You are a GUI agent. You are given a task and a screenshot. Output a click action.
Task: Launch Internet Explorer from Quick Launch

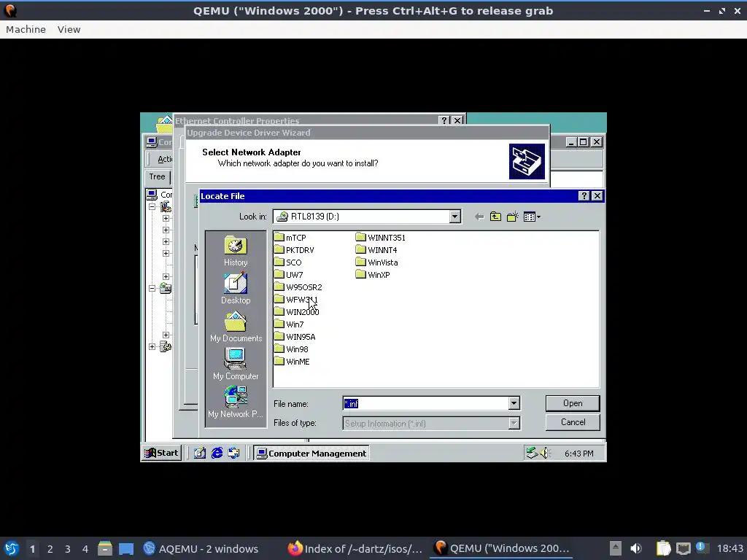click(x=217, y=453)
